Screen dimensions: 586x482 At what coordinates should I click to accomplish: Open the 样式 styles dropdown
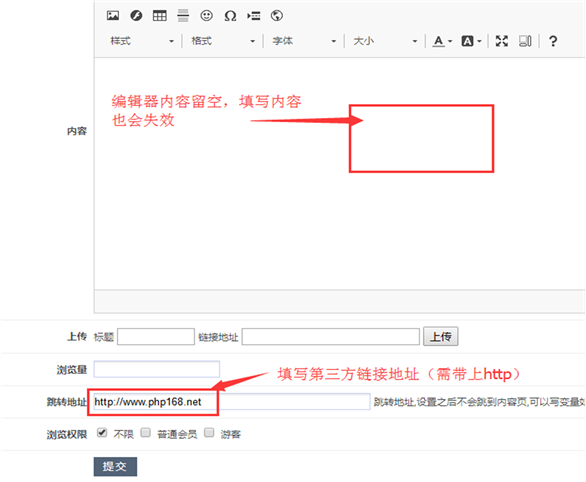[x=142, y=41]
